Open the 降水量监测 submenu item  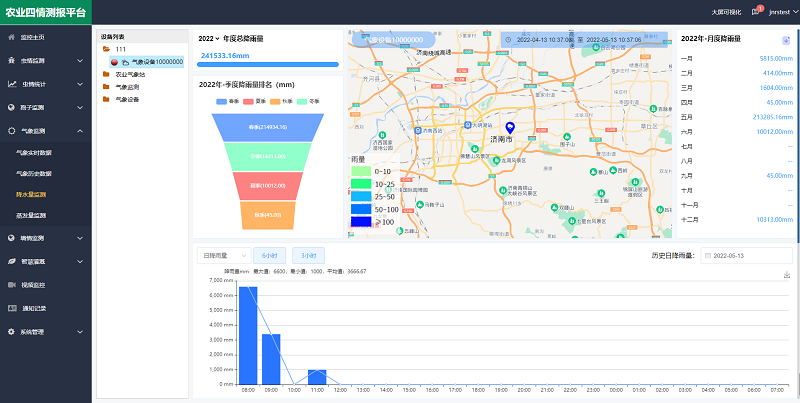click(32, 193)
